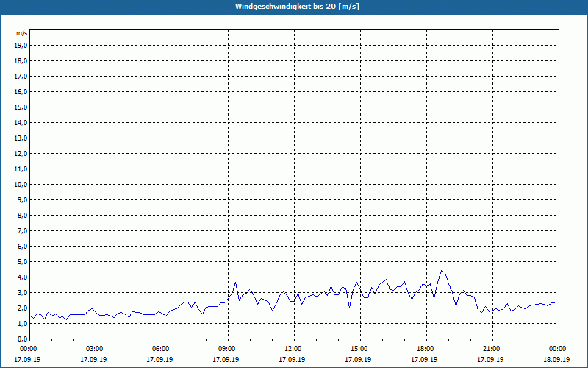Pick the "15,0" y-axis label
The height and width of the screenshot is (368, 588).
tap(21, 107)
